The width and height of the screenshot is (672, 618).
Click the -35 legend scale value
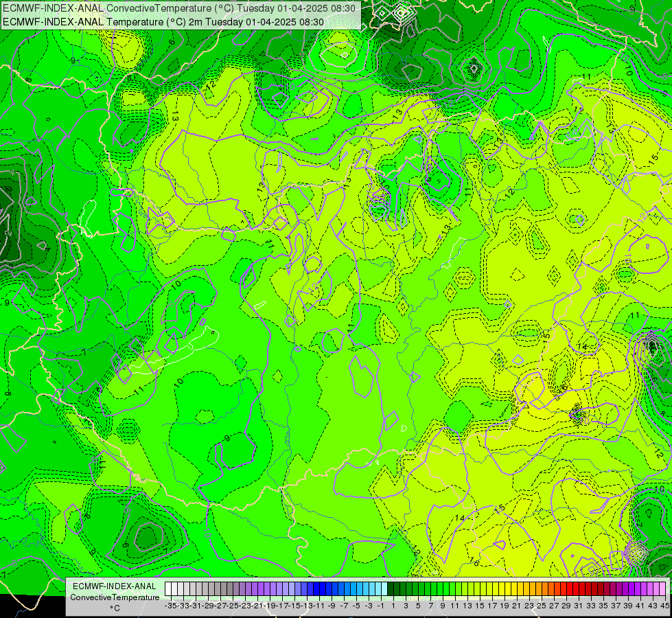[x=171, y=606]
